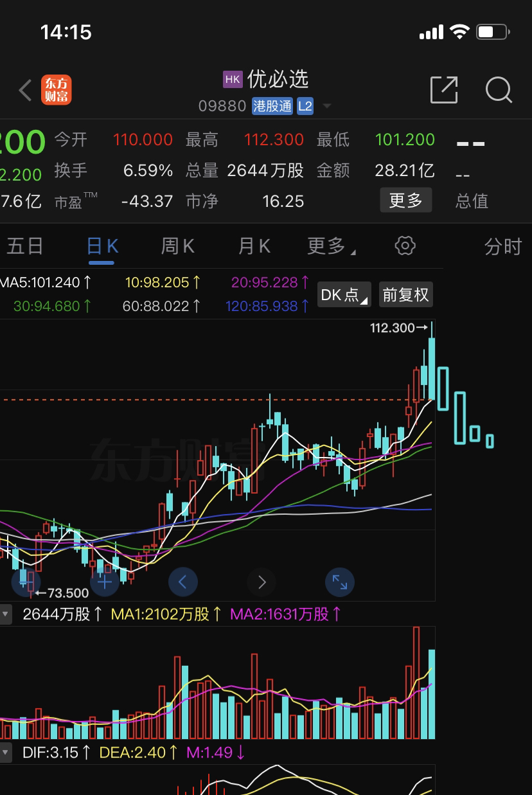Expand the 更多 chart period dropdown
Screen dimensions: 532x795
[x=331, y=246]
